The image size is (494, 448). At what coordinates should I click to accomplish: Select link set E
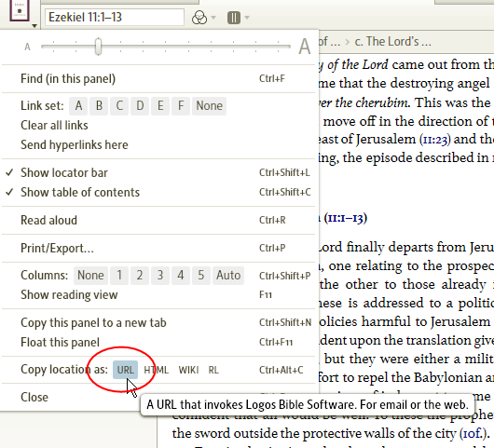160,106
